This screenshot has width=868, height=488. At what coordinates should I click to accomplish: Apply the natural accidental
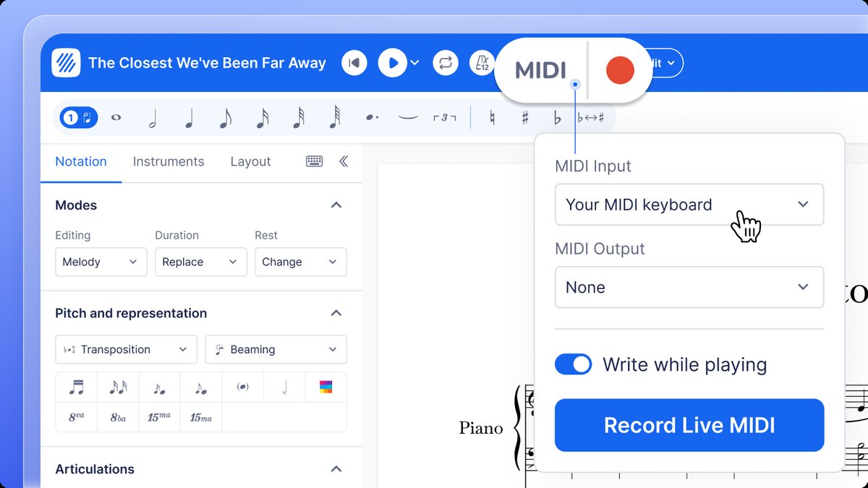point(492,118)
